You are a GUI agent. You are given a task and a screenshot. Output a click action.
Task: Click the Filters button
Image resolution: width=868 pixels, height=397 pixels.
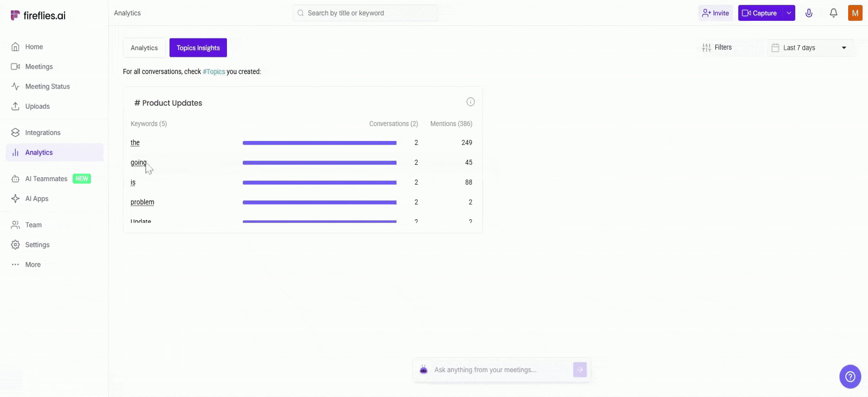coord(717,47)
